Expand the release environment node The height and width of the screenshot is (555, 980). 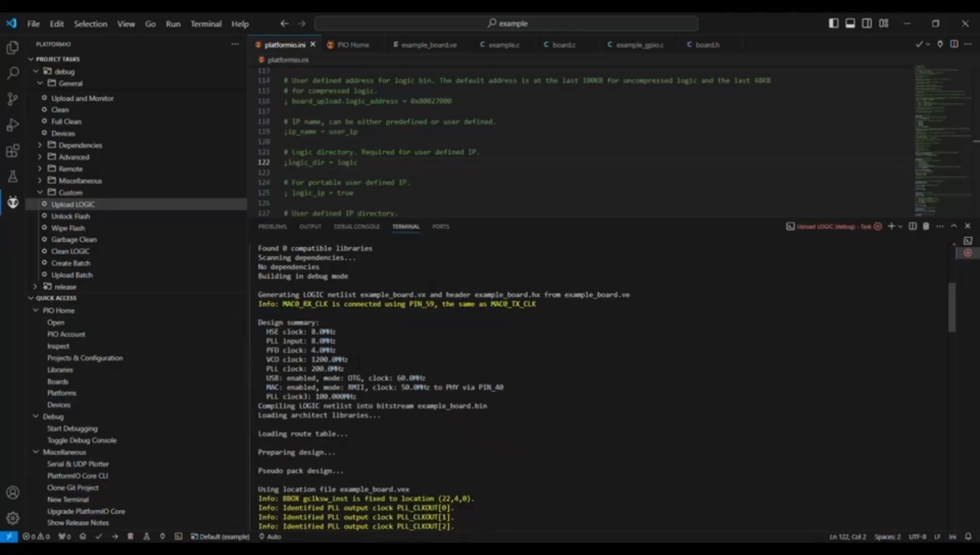pyautogui.click(x=35, y=287)
